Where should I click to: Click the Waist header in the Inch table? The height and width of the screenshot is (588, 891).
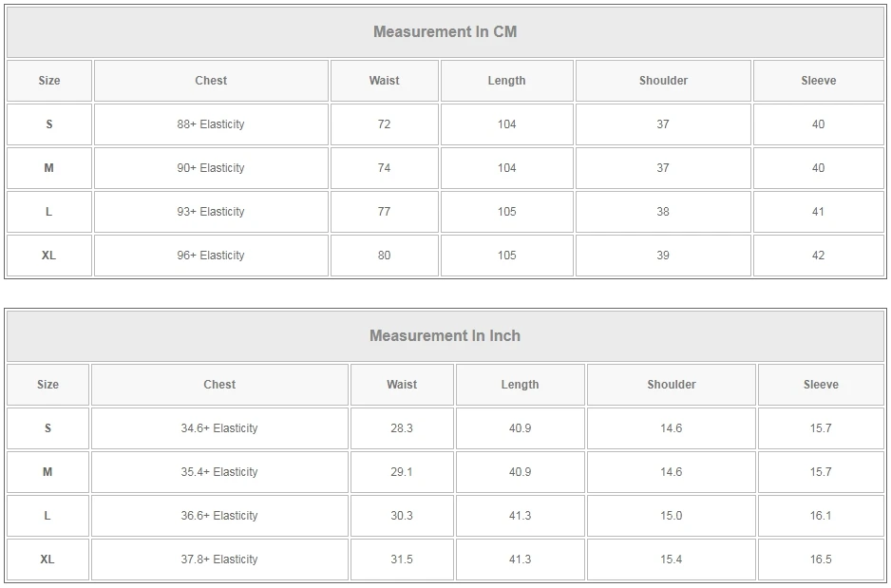click(402, 385)
